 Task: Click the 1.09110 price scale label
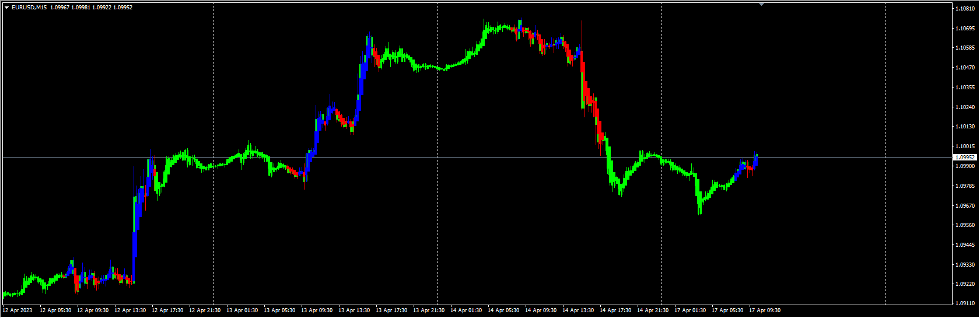click(965, 303)
